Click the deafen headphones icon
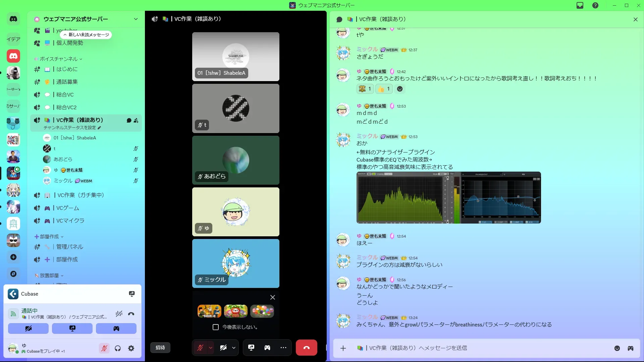Viewport: 644px width, 362px height. point(118,349)
